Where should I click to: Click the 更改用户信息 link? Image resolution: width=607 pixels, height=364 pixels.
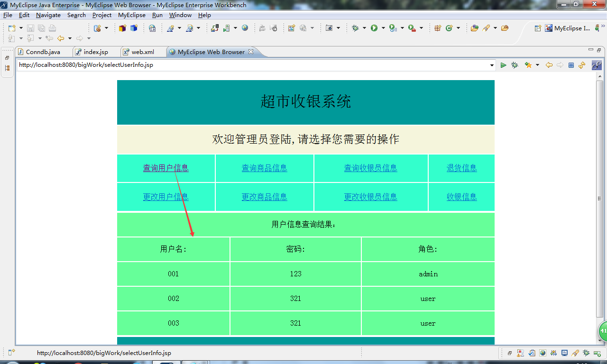click(166, 197)
